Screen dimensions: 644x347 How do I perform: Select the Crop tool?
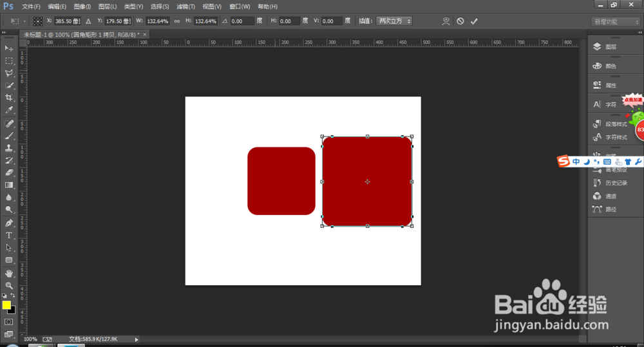click(x=8, y=98)
